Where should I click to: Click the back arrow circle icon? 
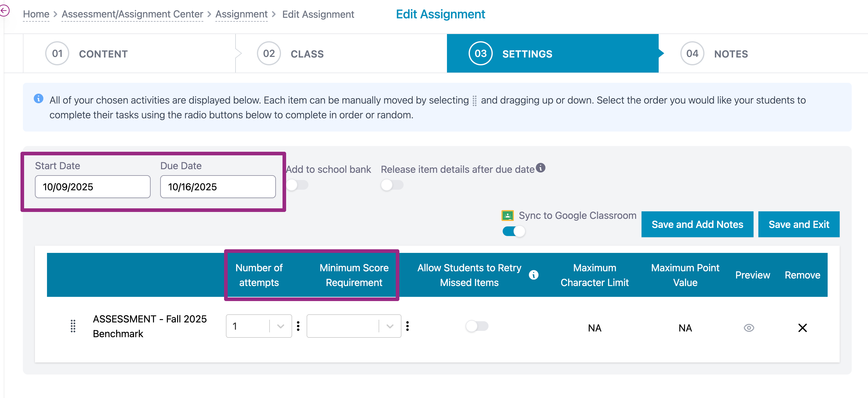tap(5, 11)
